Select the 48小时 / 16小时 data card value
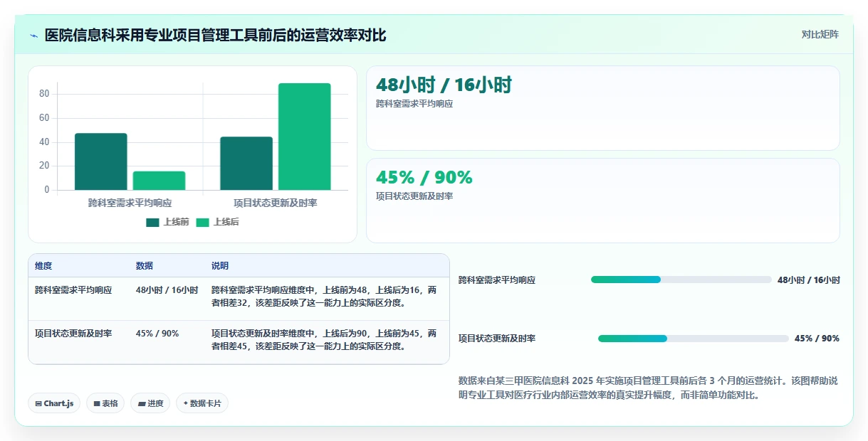The image size is (868, 441). click(x=444, y=85)
